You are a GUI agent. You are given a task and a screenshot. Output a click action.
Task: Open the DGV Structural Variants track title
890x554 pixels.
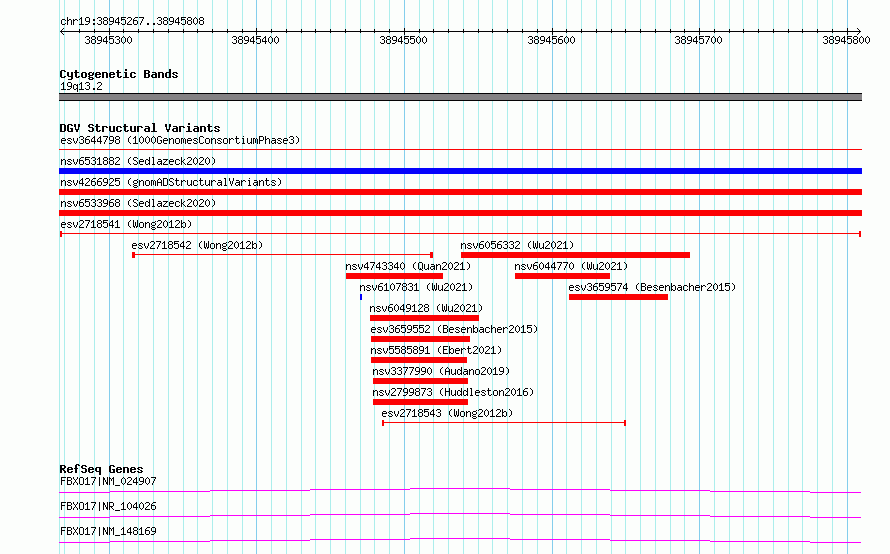(140, 128)
